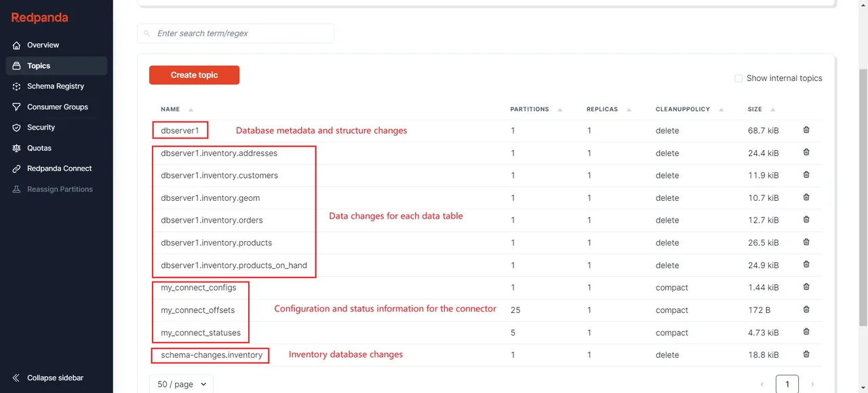This screenshot has width=868, height=393.
Task: Collapse sidebar using bottom control
Action: point(47,378)
